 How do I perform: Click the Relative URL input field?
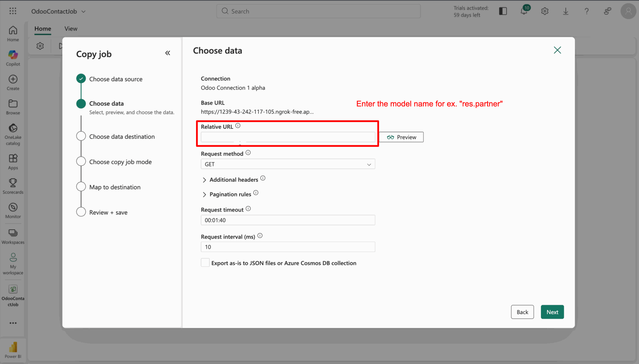tap(288, 137)
